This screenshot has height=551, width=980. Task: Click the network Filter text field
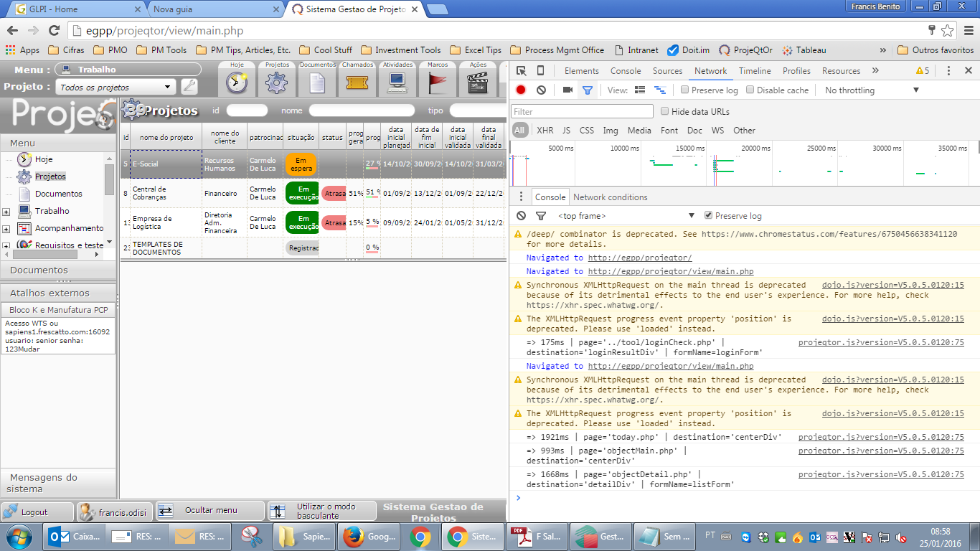click(582, 112)
